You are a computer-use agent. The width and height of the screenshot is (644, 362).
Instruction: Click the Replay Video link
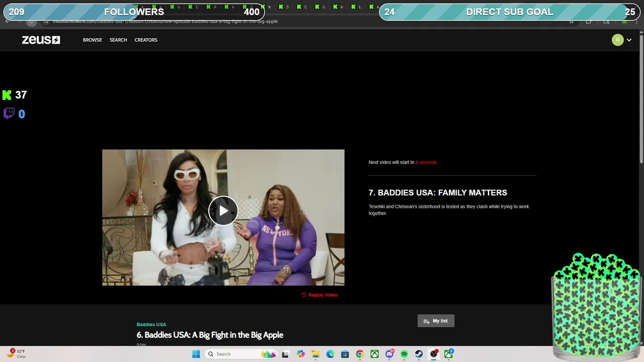[x=319, y=295]
